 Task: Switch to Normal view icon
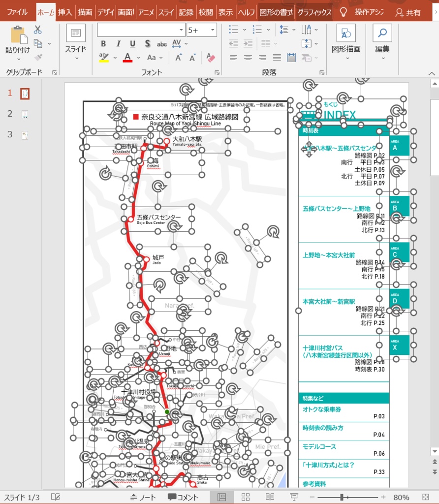tap(222, 497)
